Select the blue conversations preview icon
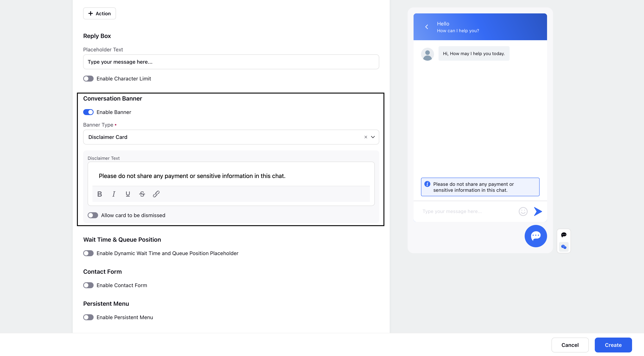 [564, 247]
